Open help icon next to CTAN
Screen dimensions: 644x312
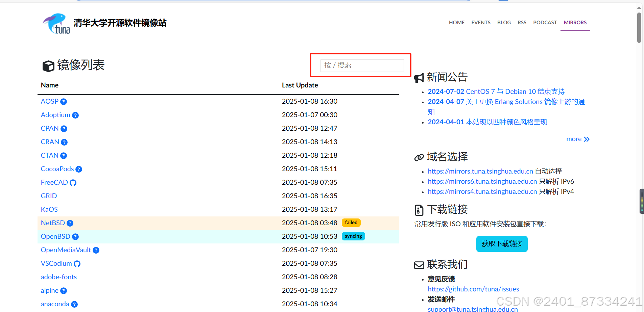click(x=64, y=156)
